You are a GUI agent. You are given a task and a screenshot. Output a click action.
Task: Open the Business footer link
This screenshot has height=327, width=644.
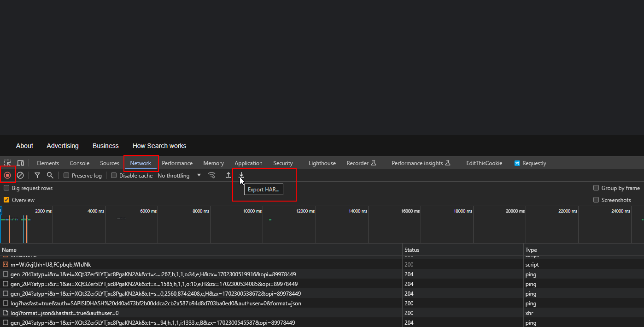(x=105, y=146)
